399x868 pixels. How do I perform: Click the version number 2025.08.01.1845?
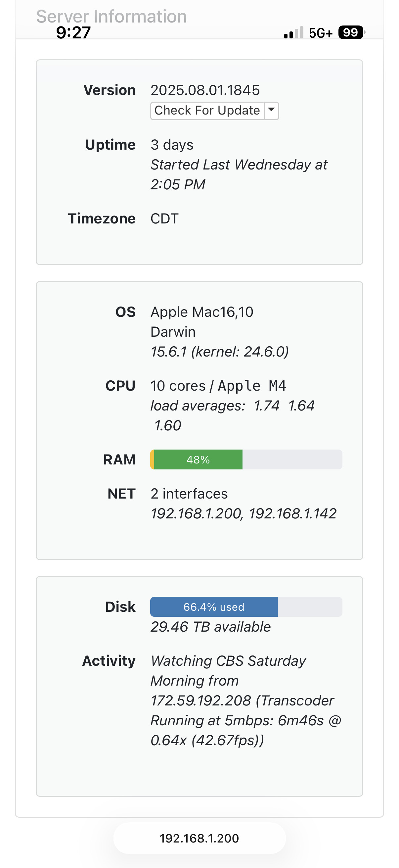[205, 90]
